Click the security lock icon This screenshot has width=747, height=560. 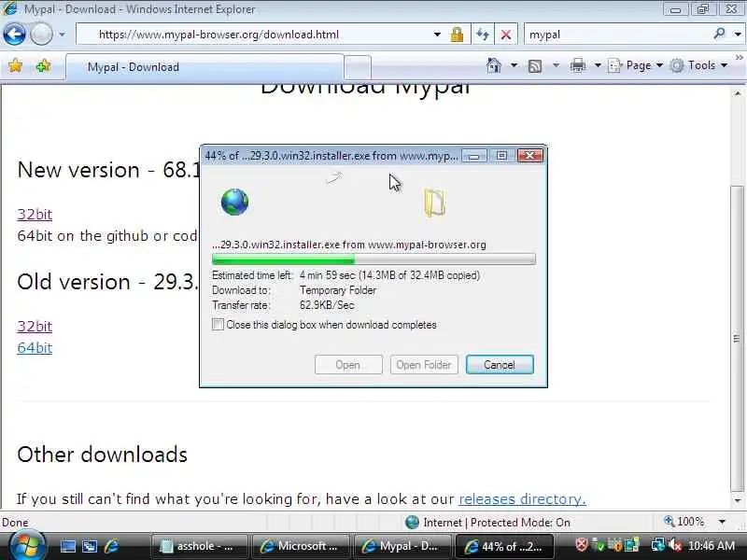coord(457,35)
